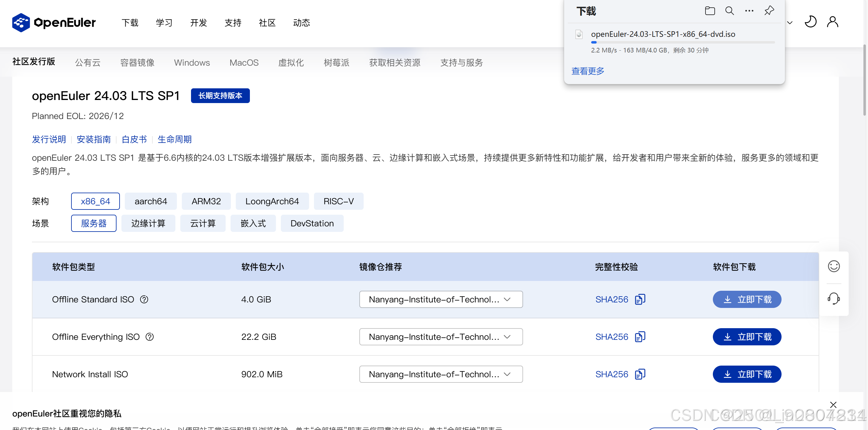Select aarch64 architecture option
This screenshot has height=430, width=868.
pos(151,201)
